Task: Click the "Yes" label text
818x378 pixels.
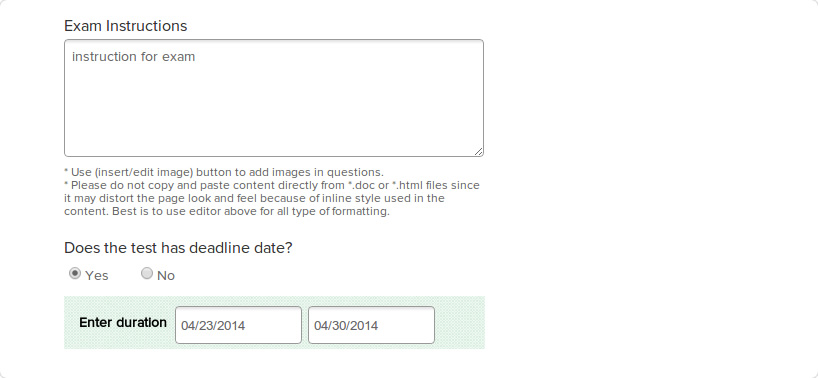Action: [97, 276]
